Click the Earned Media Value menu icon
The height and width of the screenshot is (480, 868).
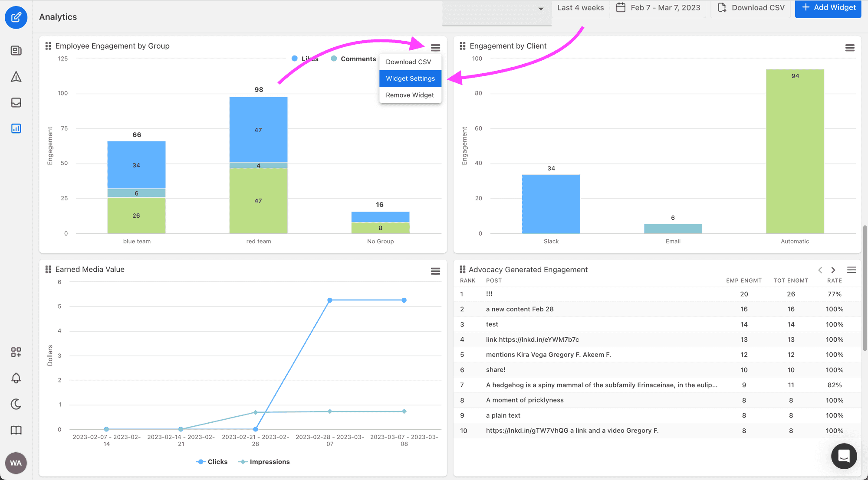click(x=435, y=271)
